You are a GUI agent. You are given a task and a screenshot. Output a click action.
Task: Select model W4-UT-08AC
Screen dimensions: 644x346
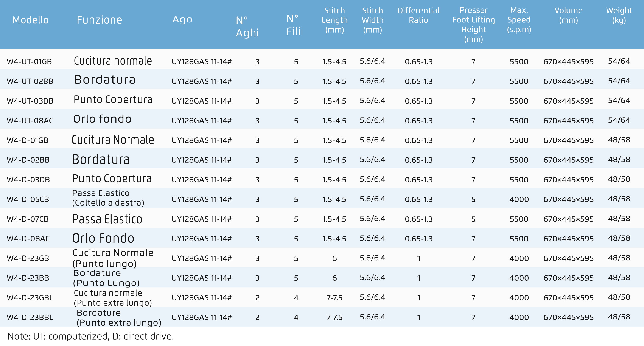coord(30,121)
